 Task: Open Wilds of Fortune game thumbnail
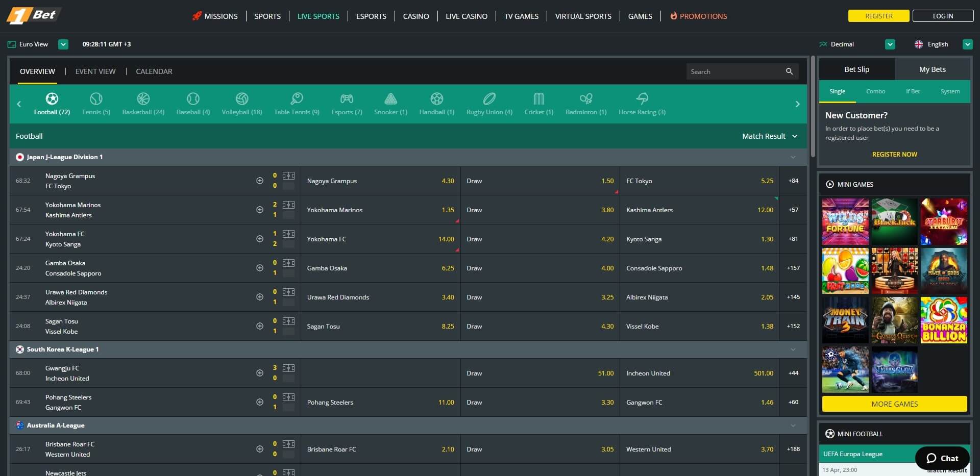tap(845, 222)
